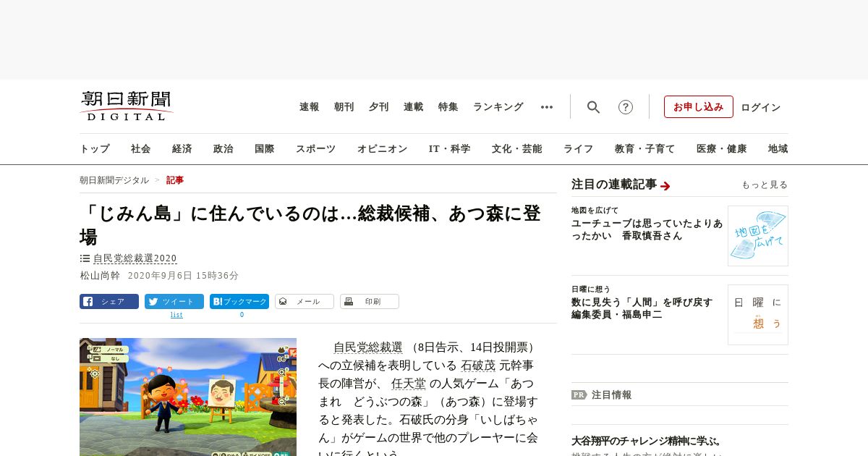Screen dimensions: 868x456
Task: Click the tweet 'list' count link
Action: pyautogui.click(x=176, y=315)
